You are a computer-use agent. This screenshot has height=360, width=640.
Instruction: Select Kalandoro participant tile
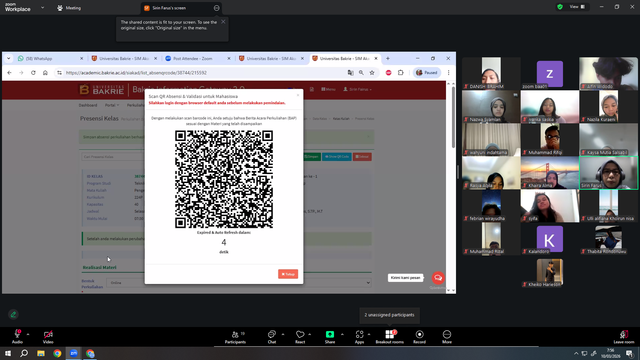click(x=549, y=239)
